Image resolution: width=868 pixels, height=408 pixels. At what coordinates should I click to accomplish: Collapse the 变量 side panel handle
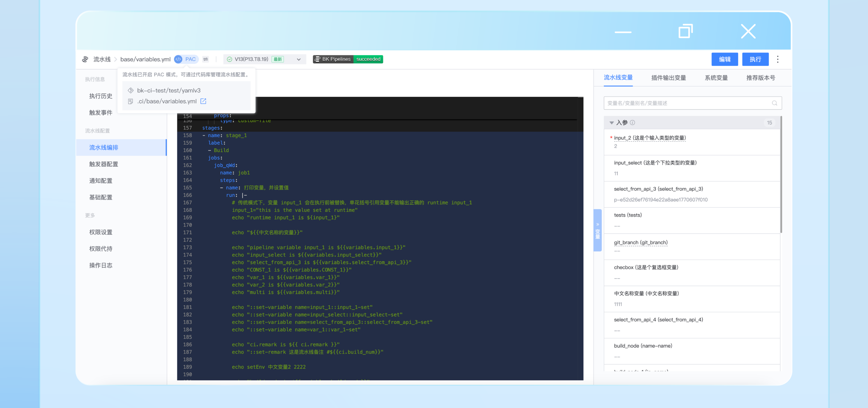click(597, 230)
